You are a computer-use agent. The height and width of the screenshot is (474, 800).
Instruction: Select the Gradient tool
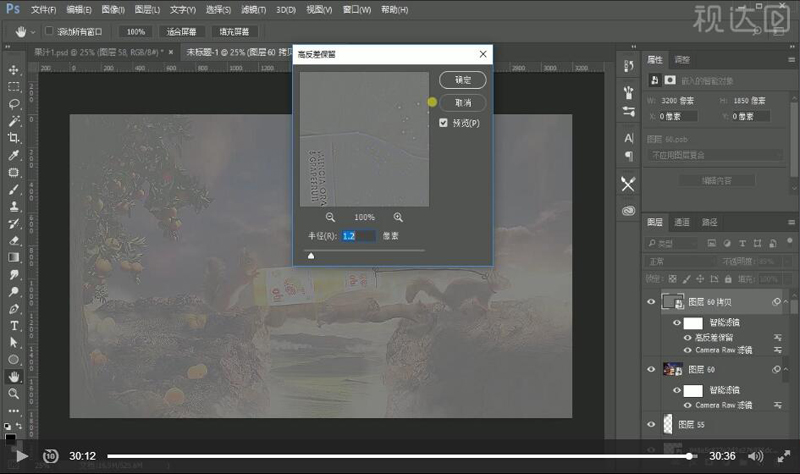pos(14,257)
